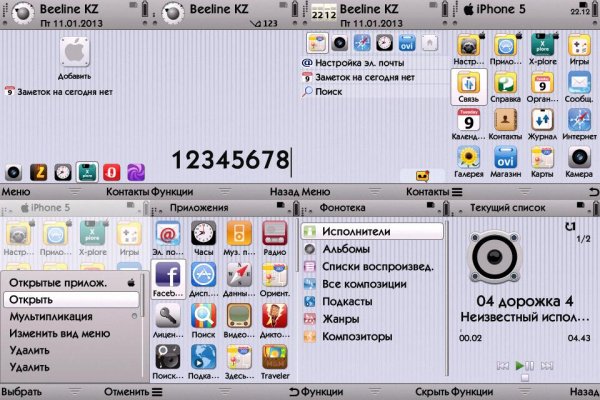Open the purple spiral shortcut icon

pos(136,173)
